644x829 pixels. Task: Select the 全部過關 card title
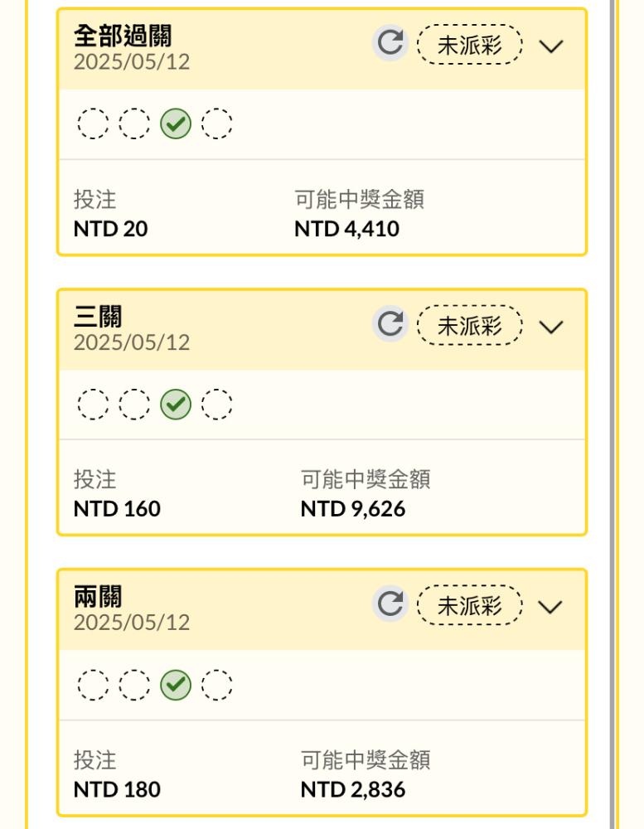coord(123,36)
